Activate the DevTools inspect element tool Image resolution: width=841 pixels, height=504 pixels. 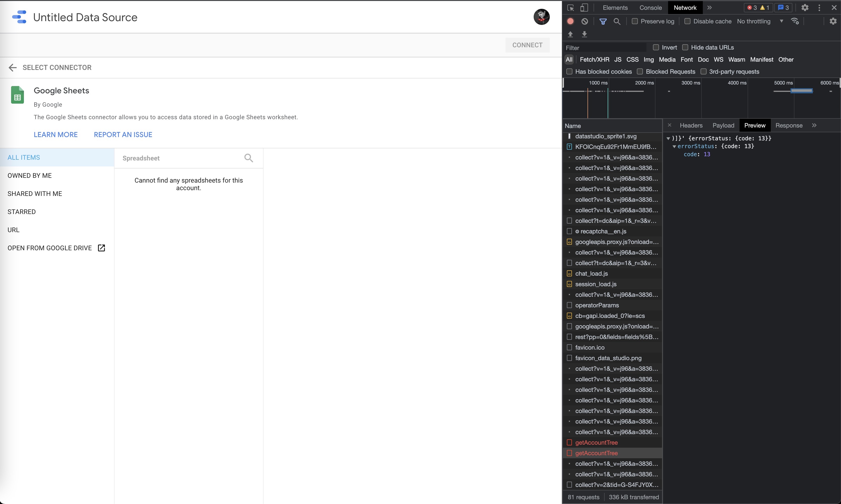tap(571, 8)
